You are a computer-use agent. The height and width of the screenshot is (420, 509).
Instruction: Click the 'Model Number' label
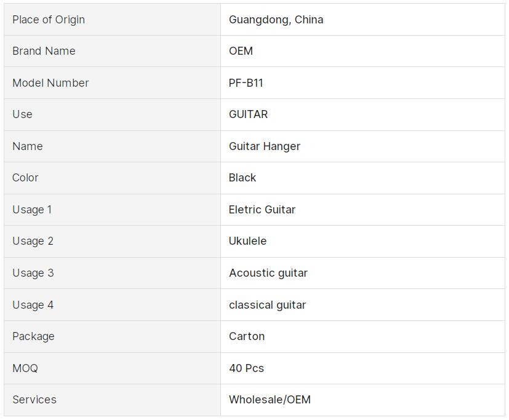[50, 83]
